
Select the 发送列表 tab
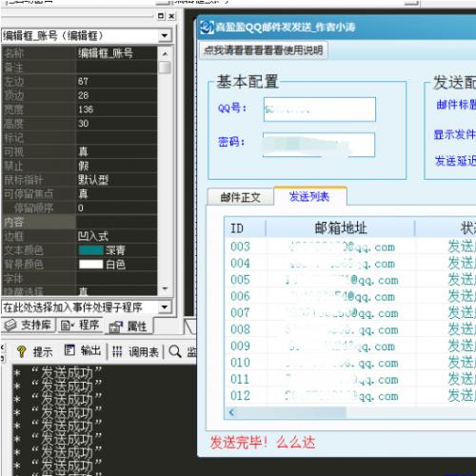310,197
